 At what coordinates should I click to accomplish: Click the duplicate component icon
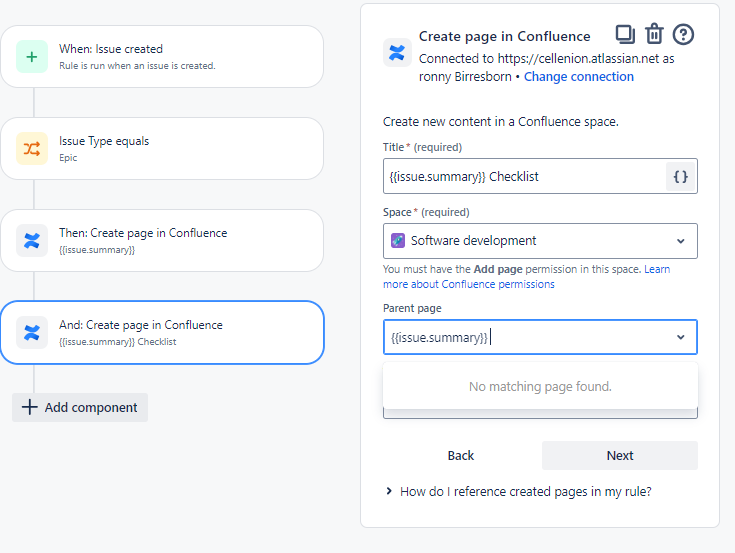pyautogui.click(x=625, y=34)
